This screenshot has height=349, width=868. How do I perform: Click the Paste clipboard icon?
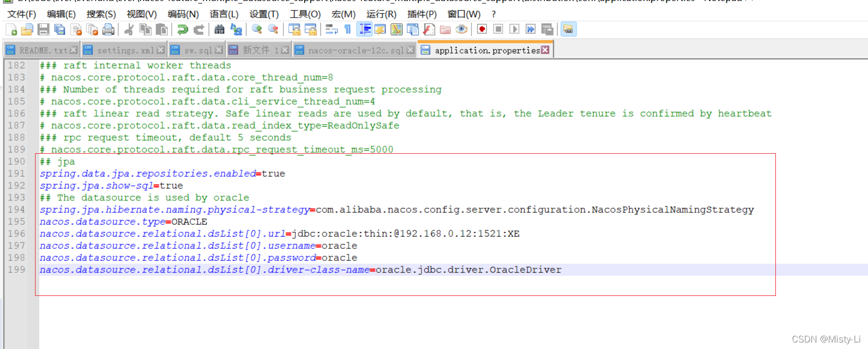point(161,30)
